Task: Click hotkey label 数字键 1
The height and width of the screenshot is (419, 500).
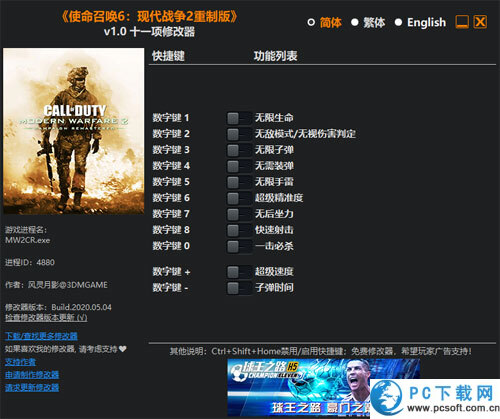Action: 171,118
